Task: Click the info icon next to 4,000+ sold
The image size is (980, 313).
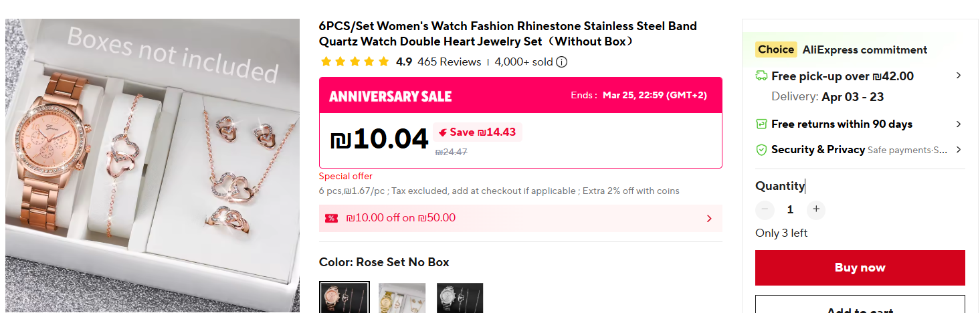Action: tap(562, 62)
